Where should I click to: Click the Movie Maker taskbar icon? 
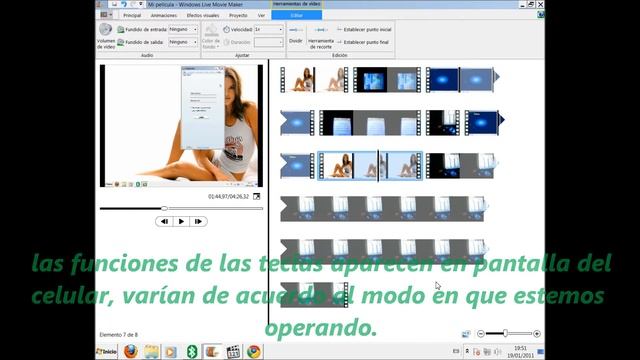(x=213, y=351)
